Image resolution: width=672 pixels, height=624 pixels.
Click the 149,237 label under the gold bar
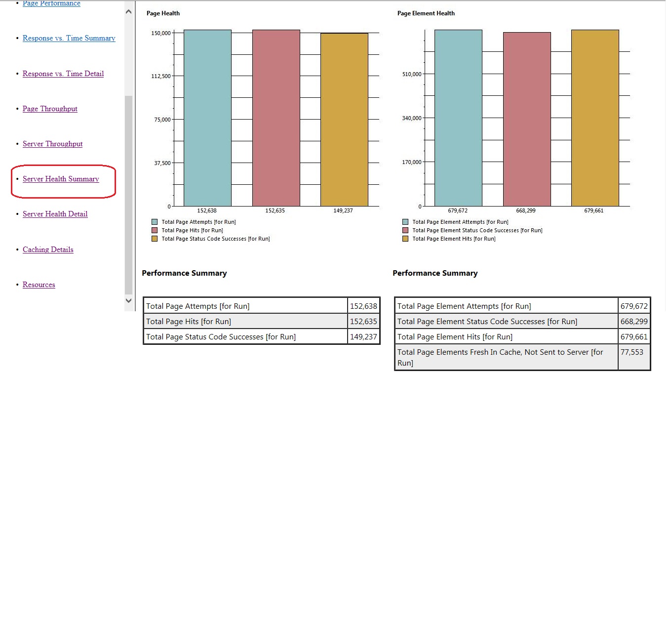343,210
